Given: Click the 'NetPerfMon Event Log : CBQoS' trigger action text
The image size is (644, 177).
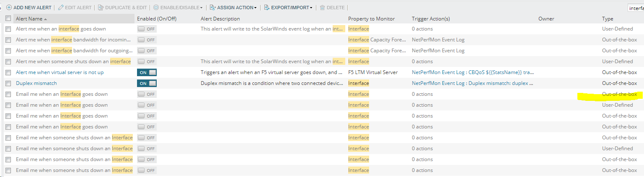Looking at the screenshot, I should point(473,72).
